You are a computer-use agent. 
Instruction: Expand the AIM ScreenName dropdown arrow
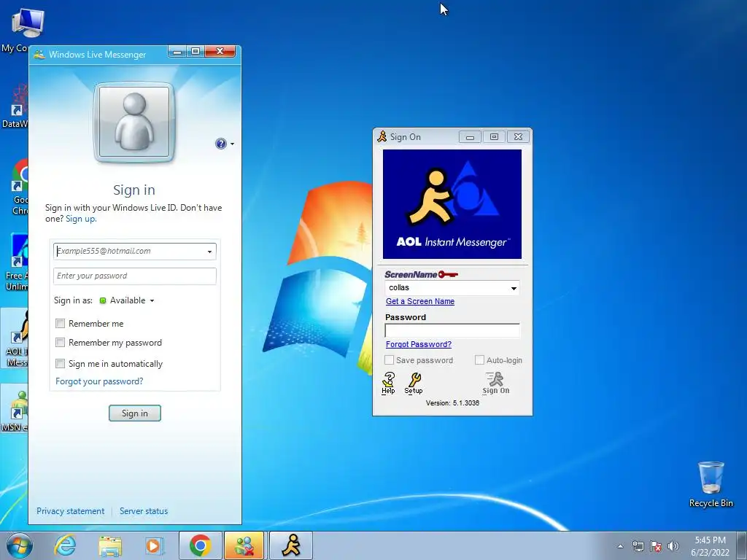click(x=514, y=288)
